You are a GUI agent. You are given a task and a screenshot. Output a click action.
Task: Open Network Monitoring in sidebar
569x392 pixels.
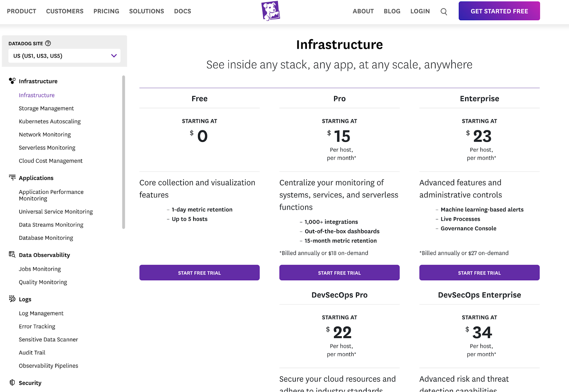[45, 134]
